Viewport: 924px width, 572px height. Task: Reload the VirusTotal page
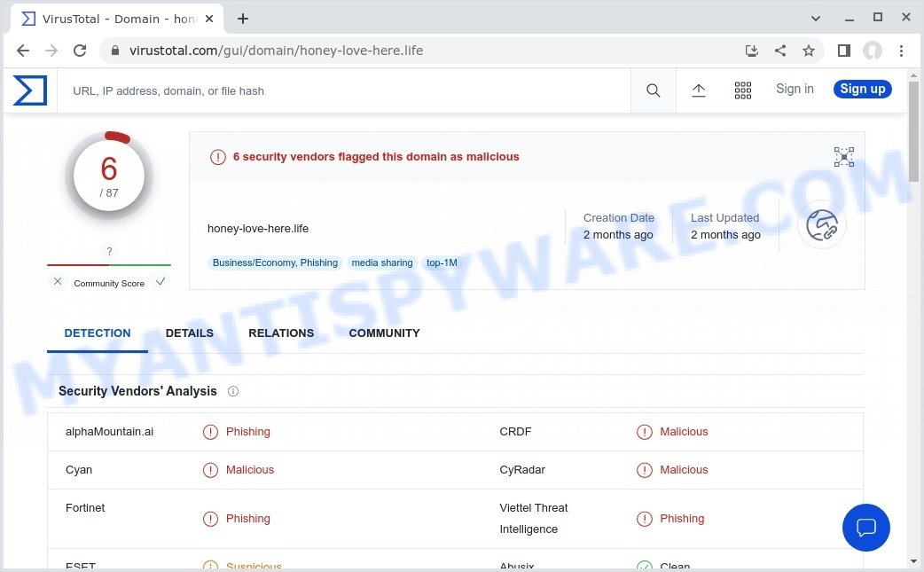(x=80, y=51)
